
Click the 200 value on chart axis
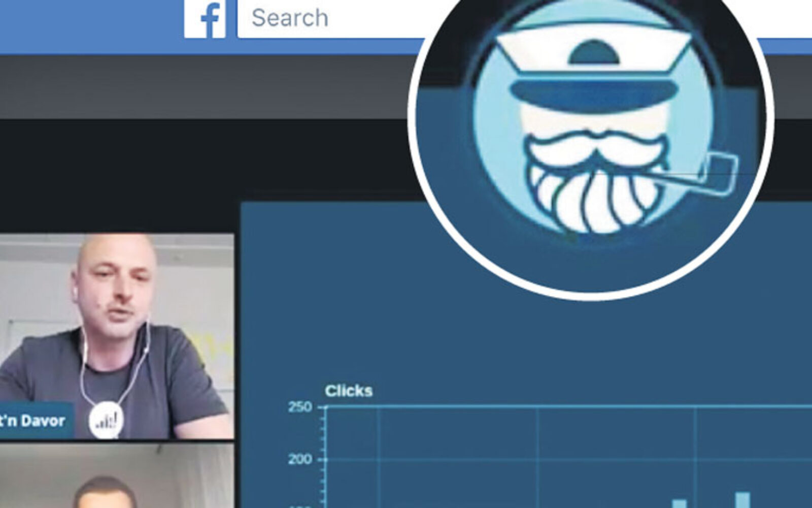[300, 460]
